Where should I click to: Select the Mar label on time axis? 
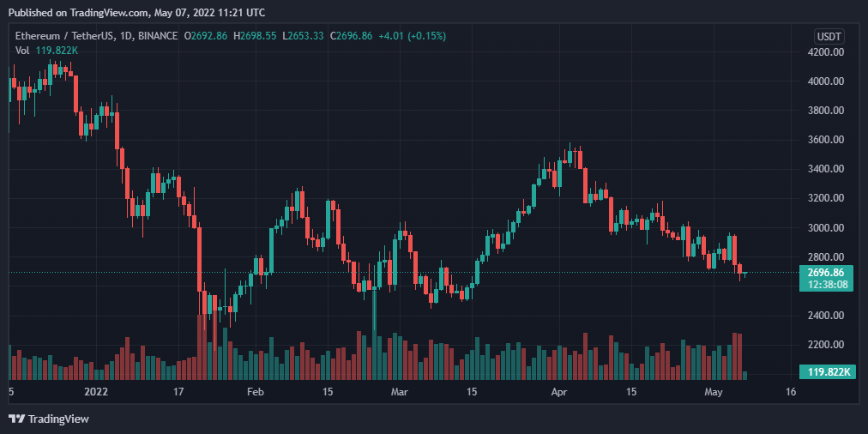pyautogui.click(x=399, y=392)
